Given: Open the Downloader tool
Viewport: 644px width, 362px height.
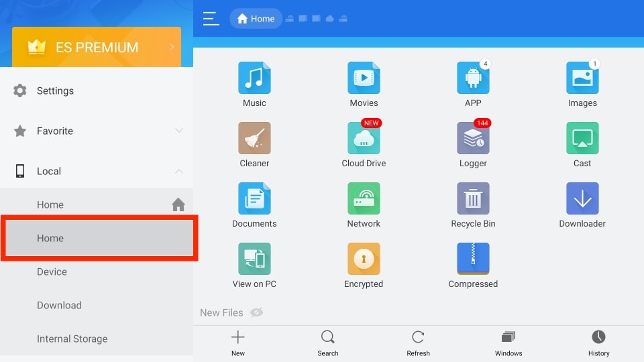Looking at the screenshot, I should 582,198.
